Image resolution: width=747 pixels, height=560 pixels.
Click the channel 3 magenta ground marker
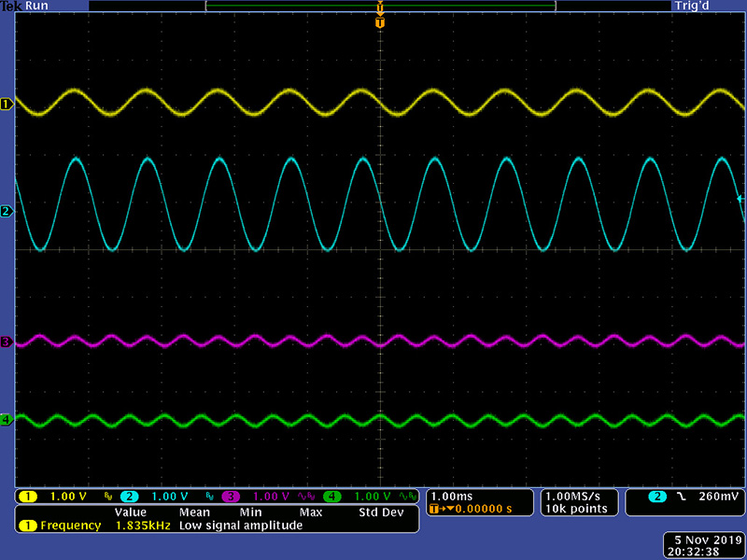click(x=6, y=343)
